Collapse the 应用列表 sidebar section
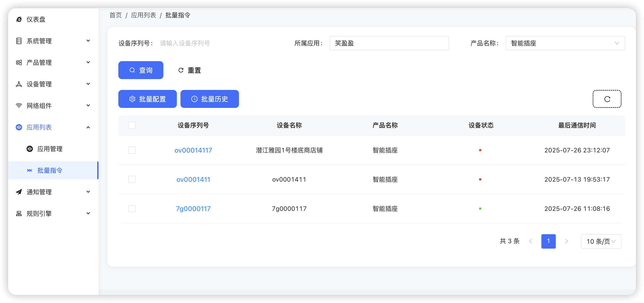This screenshot has width=644, height=303. click(88, 127)
